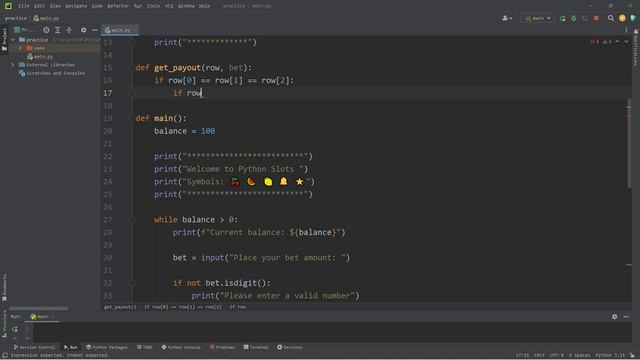
Task: Open the Code menu
Action: point(97,6)
